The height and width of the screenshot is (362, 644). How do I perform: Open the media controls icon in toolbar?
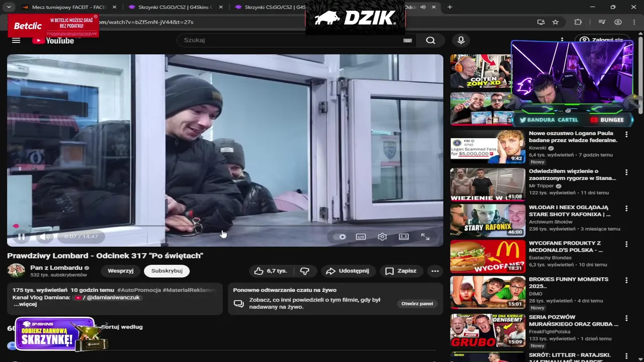(602, 22)
